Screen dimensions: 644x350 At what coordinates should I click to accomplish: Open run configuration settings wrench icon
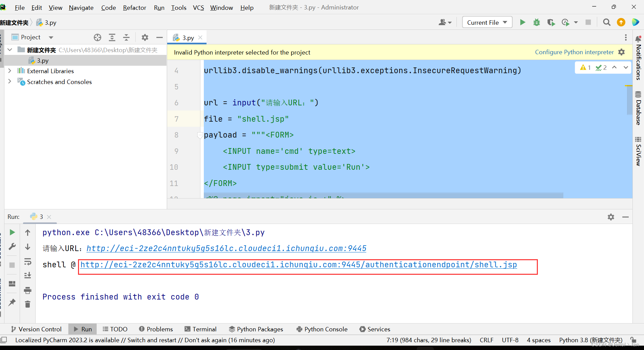12,247
